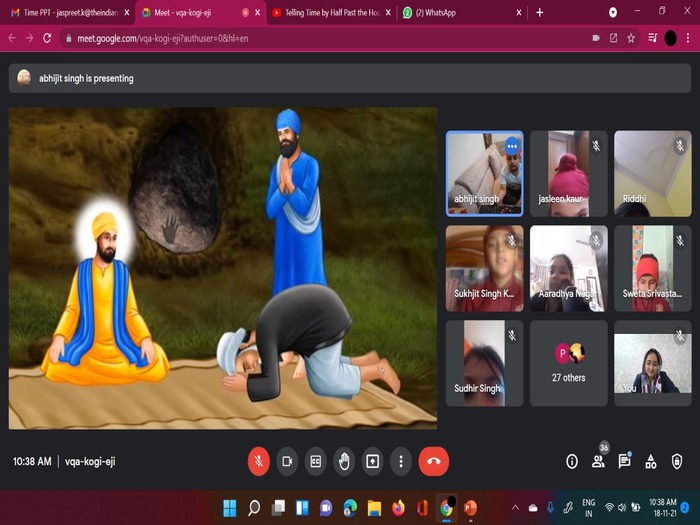Raise hand in the meeting
700x525 pixels.
(344, 461)
